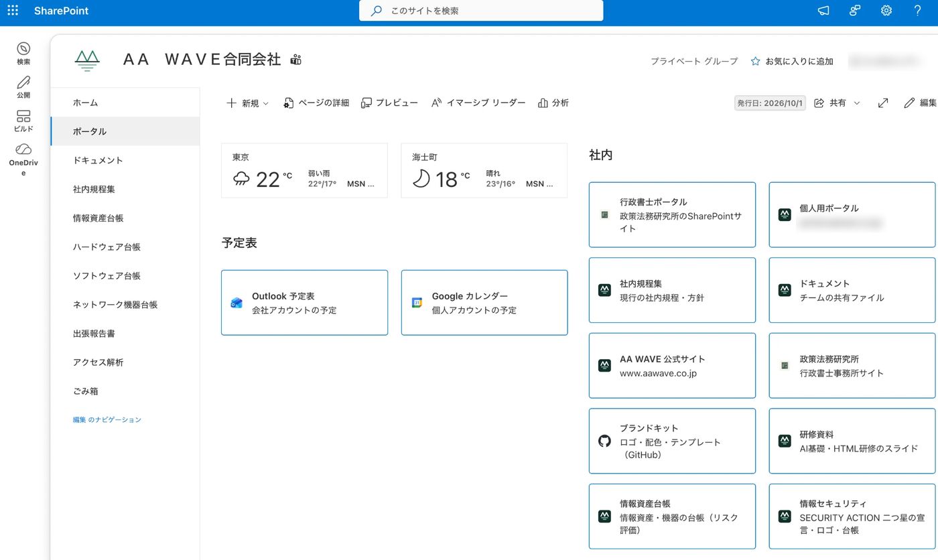Click プレビュー in the command bar
Screen dimensions: 938x560
point(389,102)
